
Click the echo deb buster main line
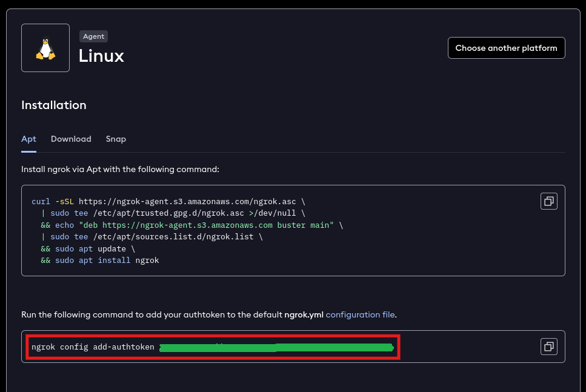[x=191, y=225]
